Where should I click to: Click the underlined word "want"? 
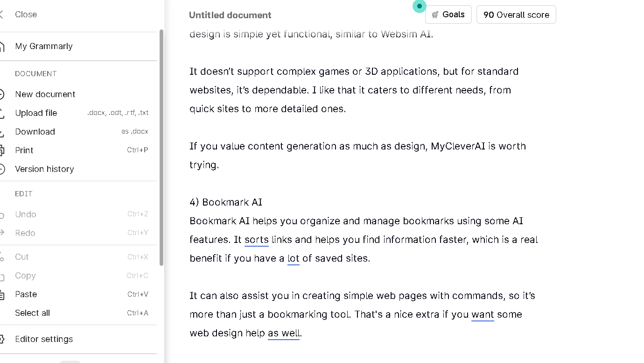tap(483, 314)
